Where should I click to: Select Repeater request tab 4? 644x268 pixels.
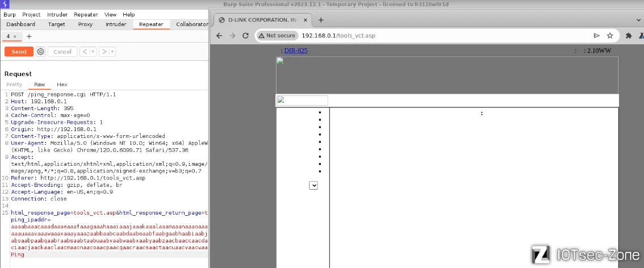pos(8,36)
